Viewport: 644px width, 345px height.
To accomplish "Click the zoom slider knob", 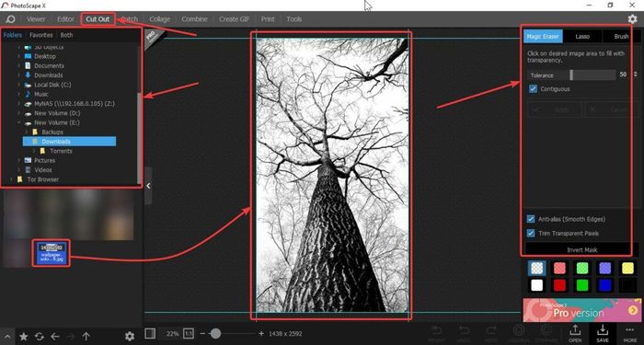I will pyautogui.click(x=215, y=333).
